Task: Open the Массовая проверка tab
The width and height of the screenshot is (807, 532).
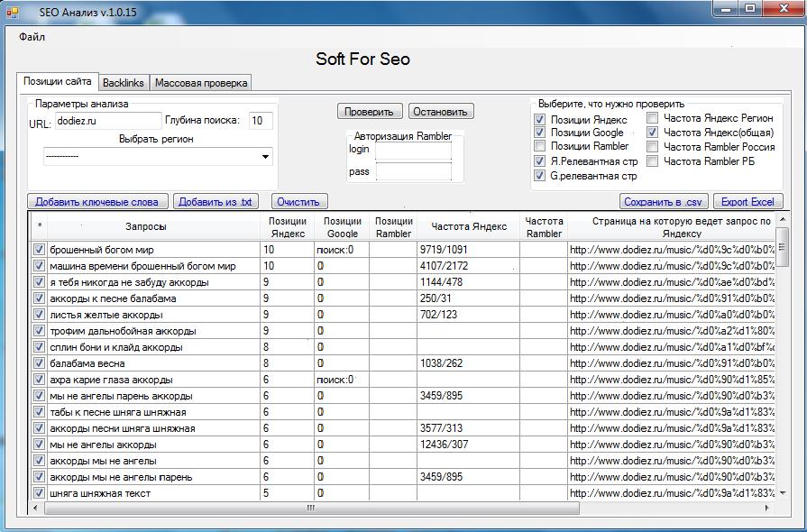Action: (201, 83)
